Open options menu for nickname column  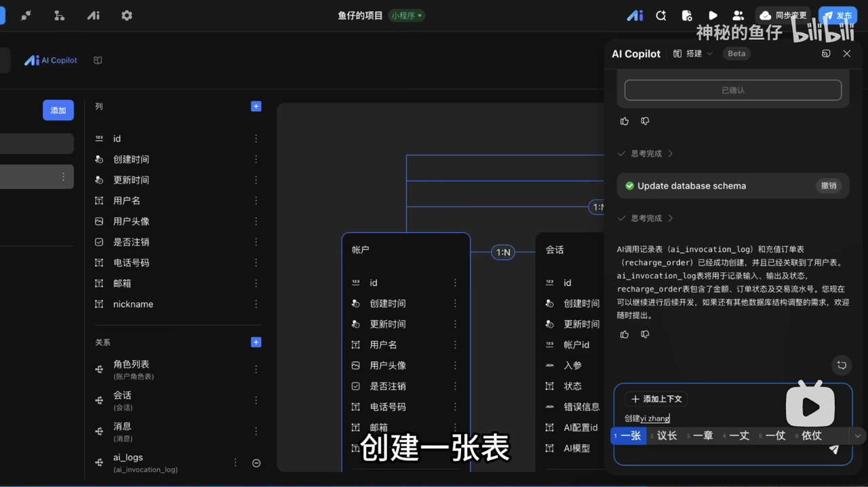pos(256,305)
